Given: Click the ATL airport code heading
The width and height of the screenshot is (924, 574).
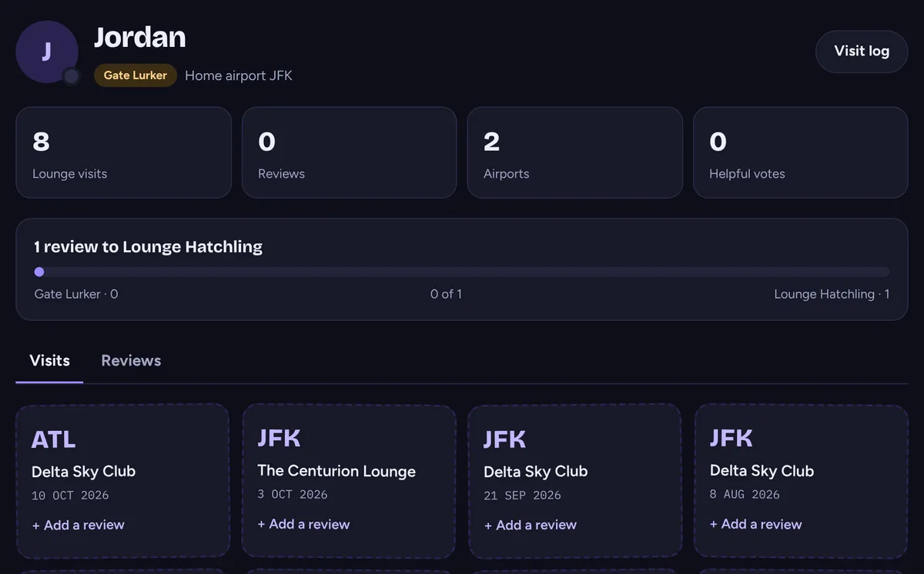Looking at the screenshot, I should 54,439.
